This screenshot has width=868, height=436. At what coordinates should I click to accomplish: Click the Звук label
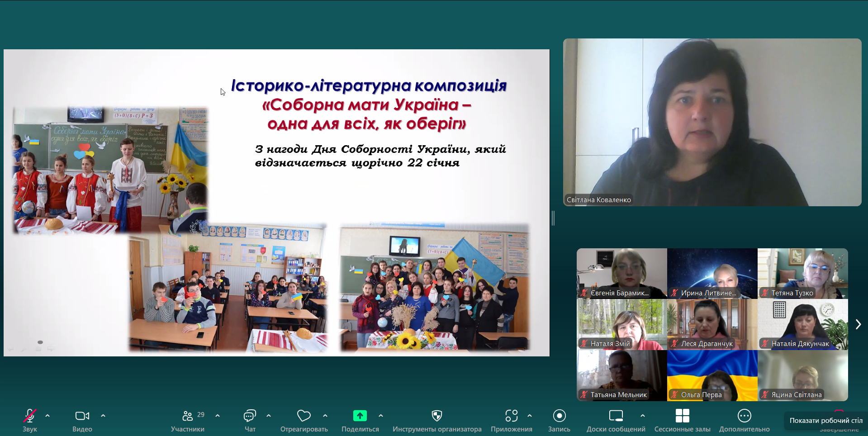click(x=30, y=429)
